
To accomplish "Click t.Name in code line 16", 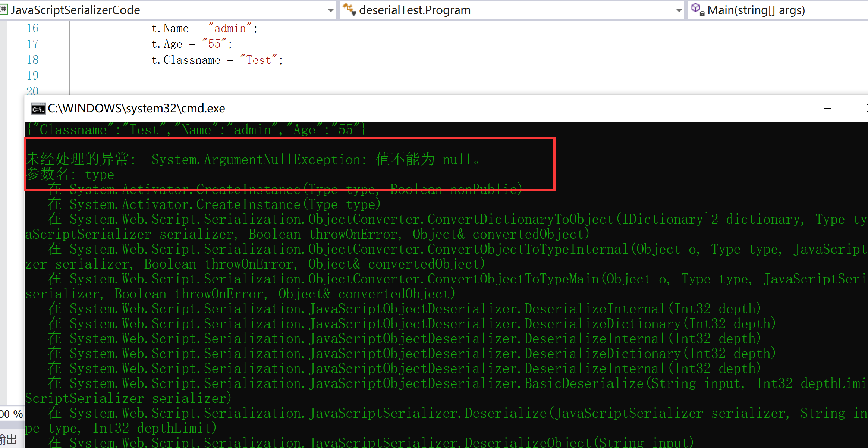I will point(170,28).
